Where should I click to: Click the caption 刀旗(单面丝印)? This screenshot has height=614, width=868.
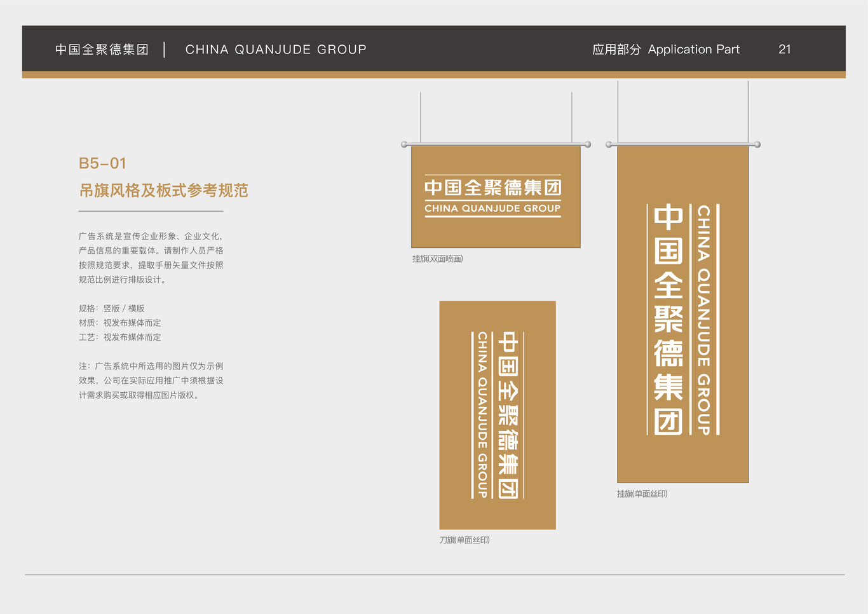465,540
